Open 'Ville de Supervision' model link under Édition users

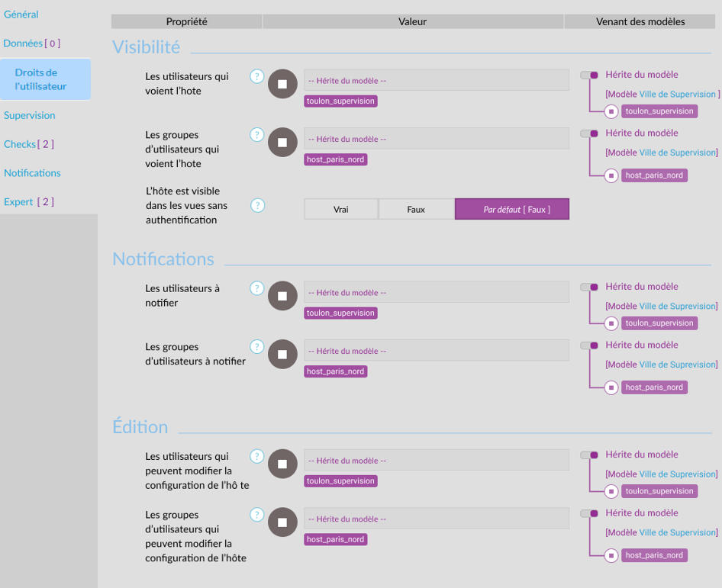coord(678,474)
